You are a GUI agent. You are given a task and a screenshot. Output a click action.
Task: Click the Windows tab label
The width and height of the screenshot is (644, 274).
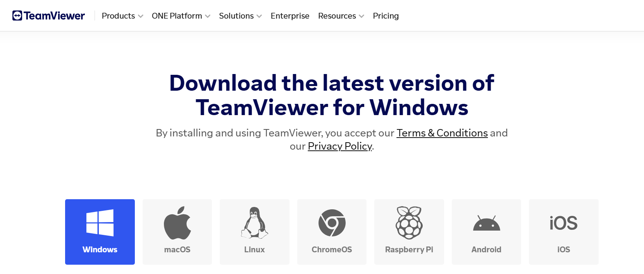point(100,250)
